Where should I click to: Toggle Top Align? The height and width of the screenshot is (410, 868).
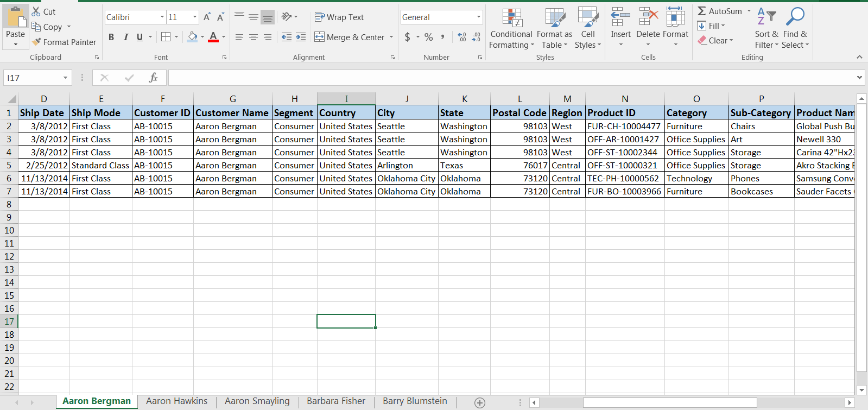[239, 17]
